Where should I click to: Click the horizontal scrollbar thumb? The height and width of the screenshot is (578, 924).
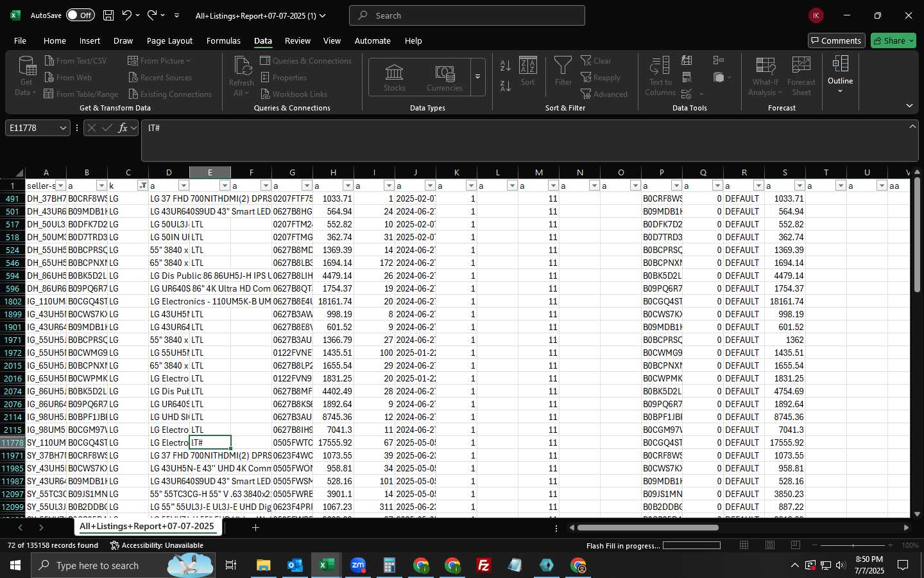tap(647, 528)
